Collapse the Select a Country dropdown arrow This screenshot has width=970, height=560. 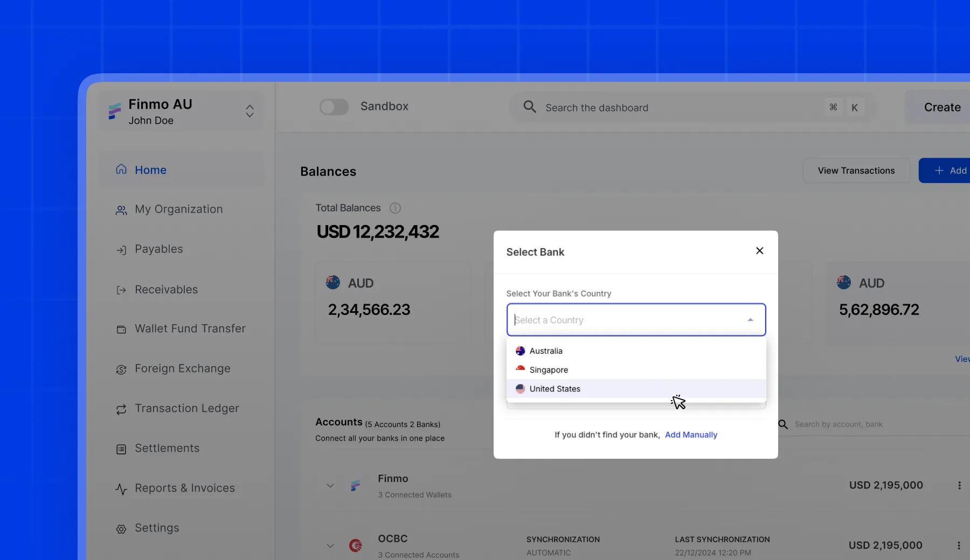coord(750,320)
